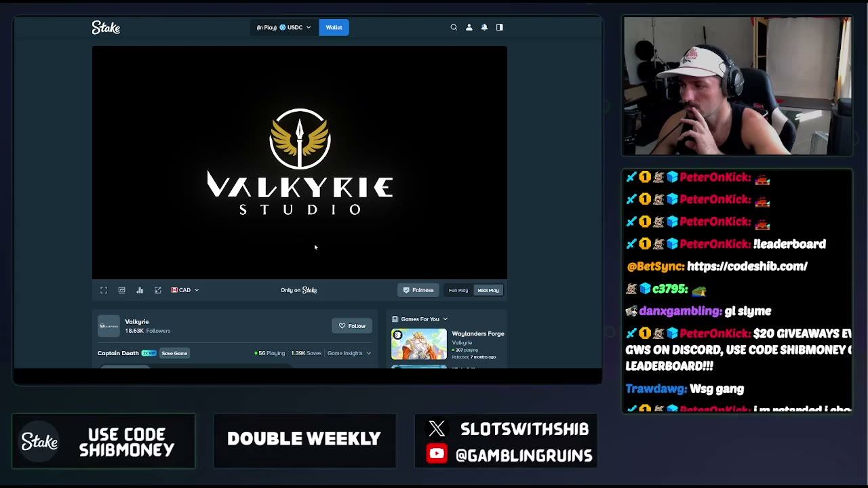Image resolution: width=868 pixels, height=488 pixels.
Task: Open the notifications bell
Action: tap(484, 27)
